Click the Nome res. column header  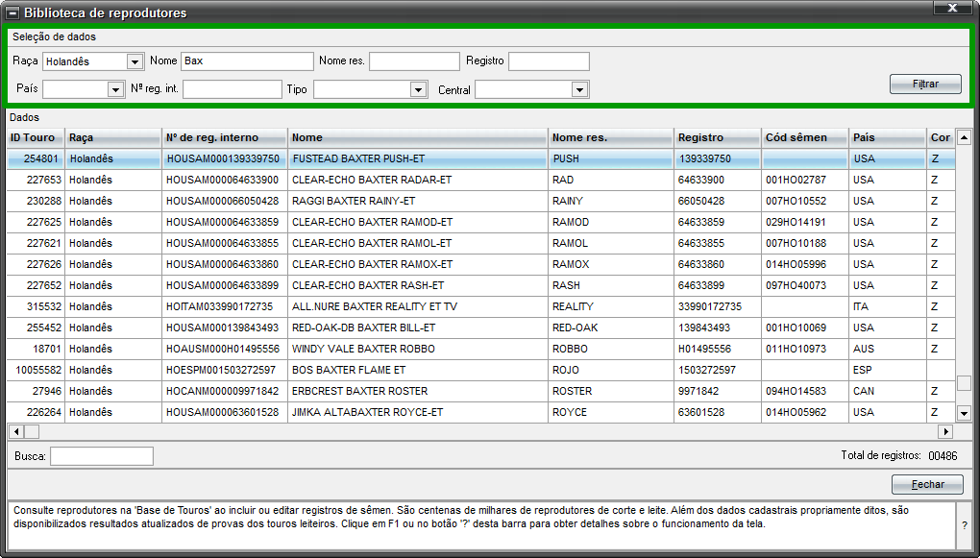click(x=611, y=137)
